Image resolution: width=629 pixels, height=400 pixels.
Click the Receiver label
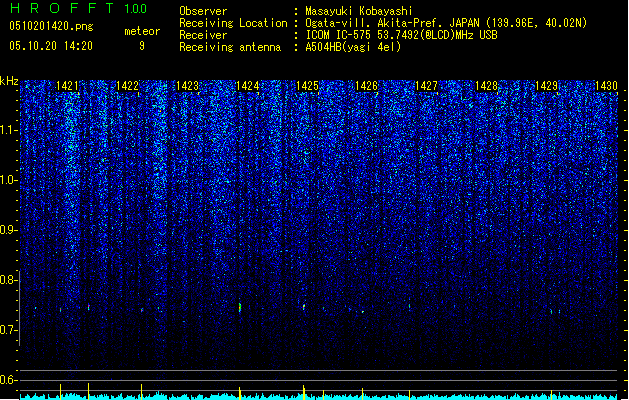(203, 35)
